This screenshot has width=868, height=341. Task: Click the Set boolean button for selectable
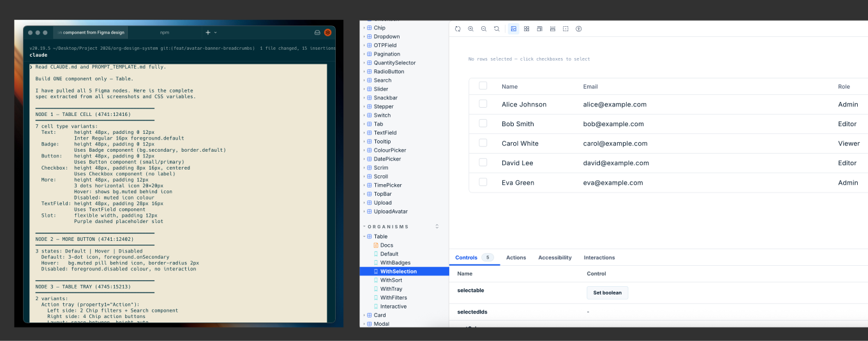(x=608, y=293)
